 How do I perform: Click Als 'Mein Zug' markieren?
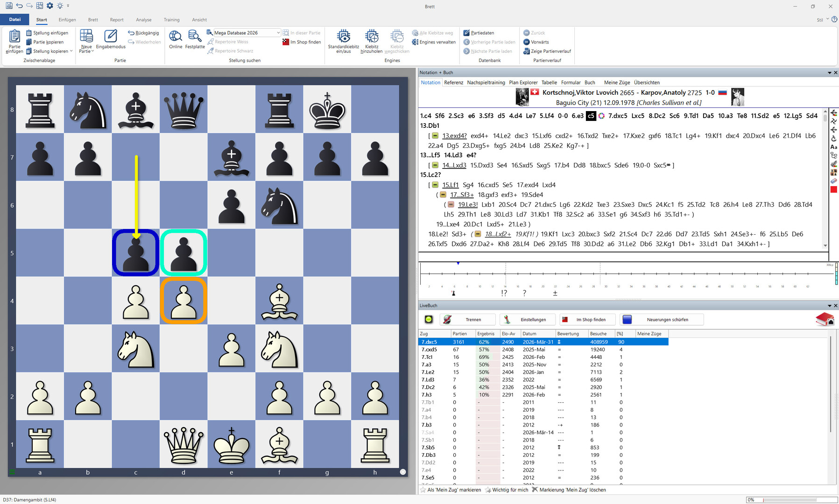451,490
